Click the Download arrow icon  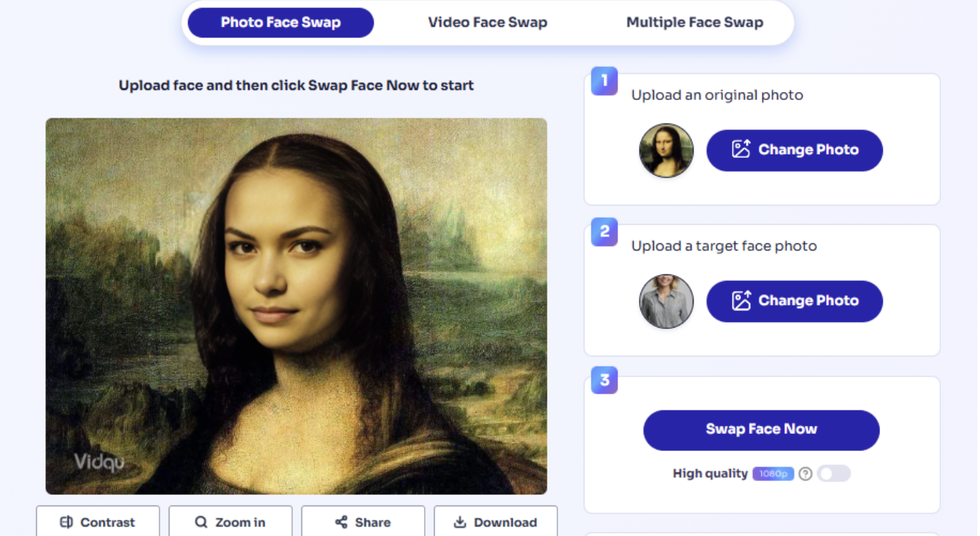click(x=460, y=523)
